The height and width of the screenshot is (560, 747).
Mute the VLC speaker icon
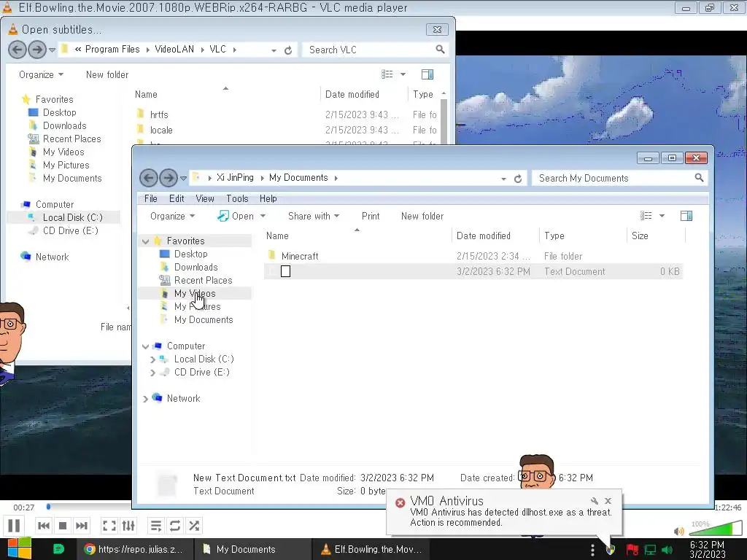[x=679, y=531]
